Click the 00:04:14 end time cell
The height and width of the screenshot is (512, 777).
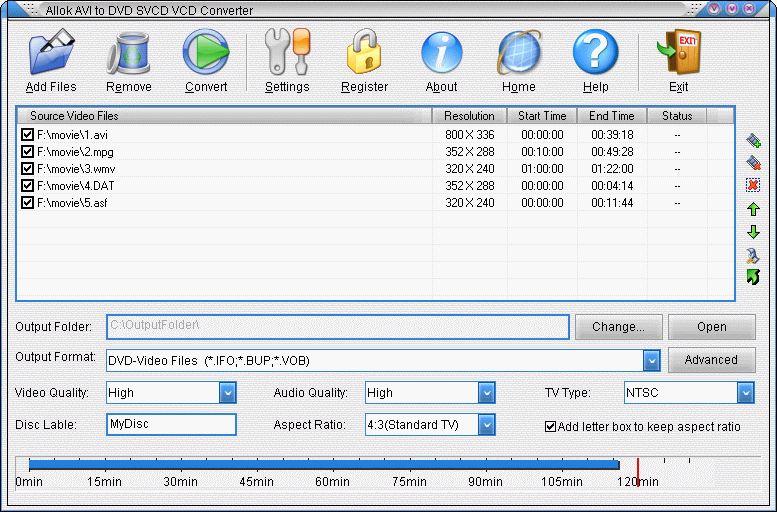pos(612,186)
